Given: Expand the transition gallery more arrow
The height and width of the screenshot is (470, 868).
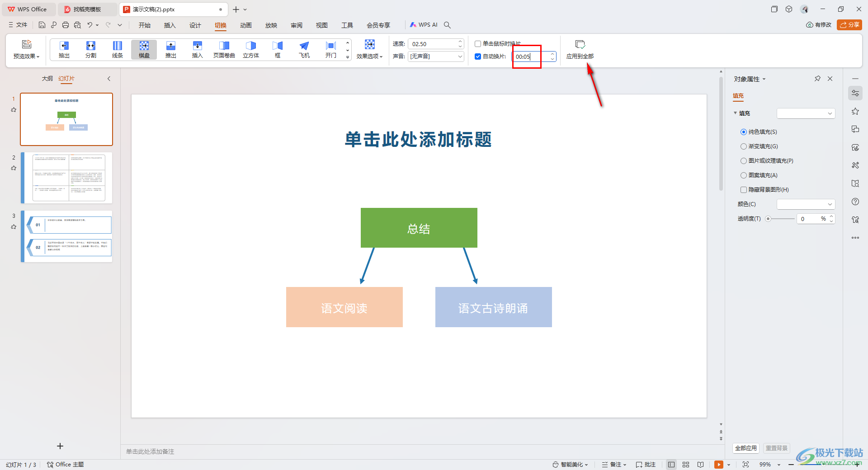Looking at the screenshot, I should click(x=348, y=57).
